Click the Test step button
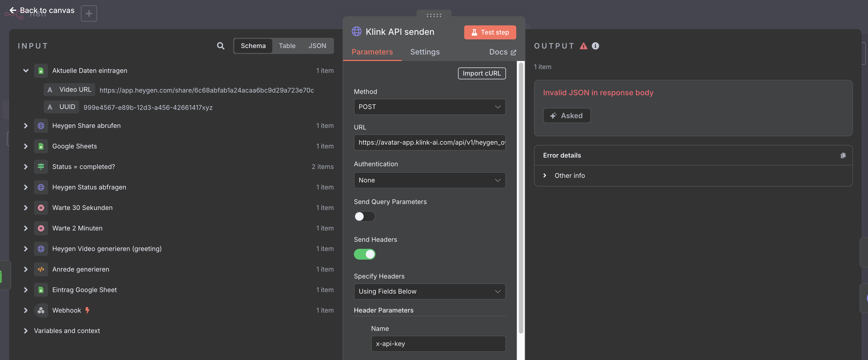Viewport: 868px width, 360px height. (x=490, y=32)
